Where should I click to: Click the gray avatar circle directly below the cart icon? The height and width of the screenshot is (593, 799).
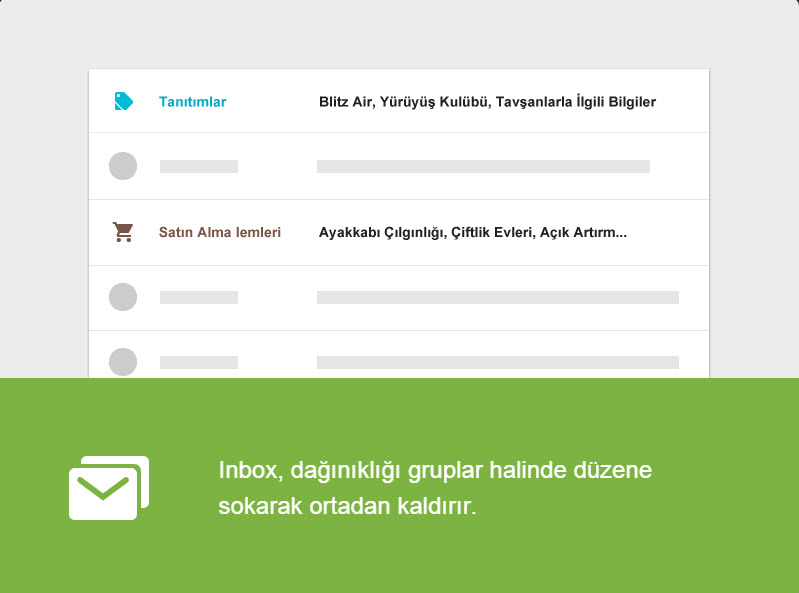(123, 297)
